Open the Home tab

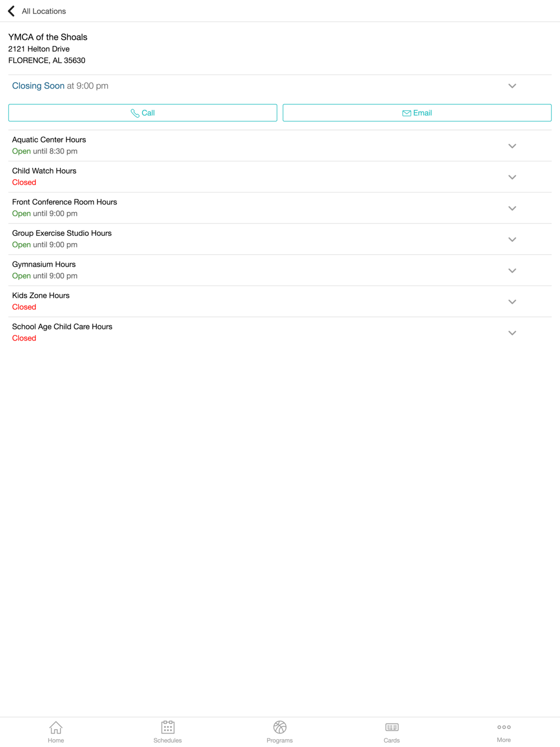pos(56,732)
